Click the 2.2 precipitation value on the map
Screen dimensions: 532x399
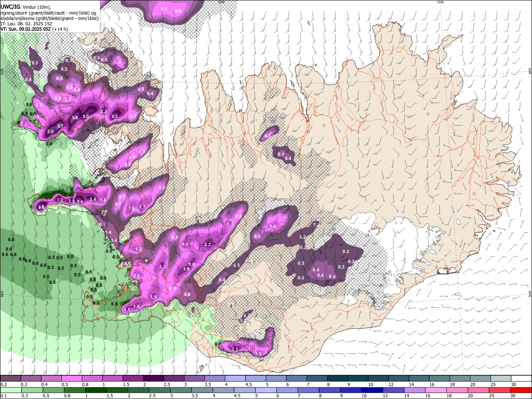207,244
